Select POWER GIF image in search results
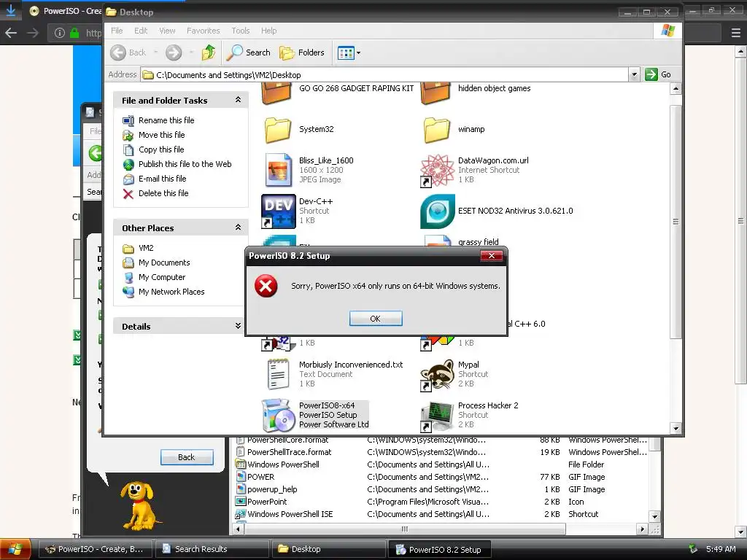Image resolution: width=747 pixels, height=560 pixels. coord(260,477)
